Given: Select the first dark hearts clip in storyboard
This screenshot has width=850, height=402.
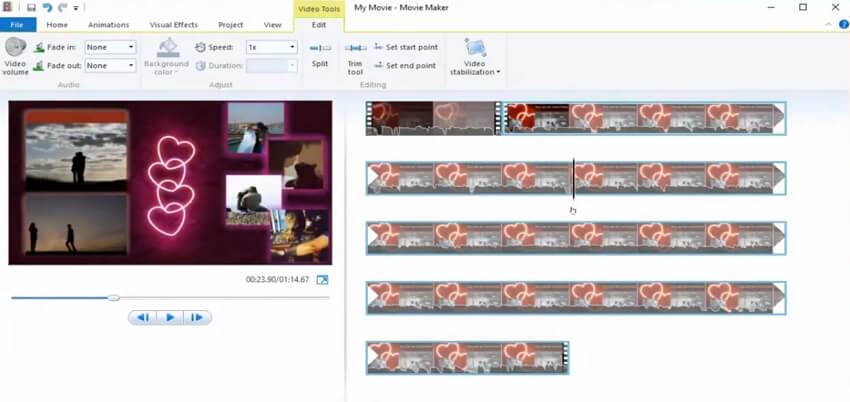Looking at the screenshot, I should point(433,118).
